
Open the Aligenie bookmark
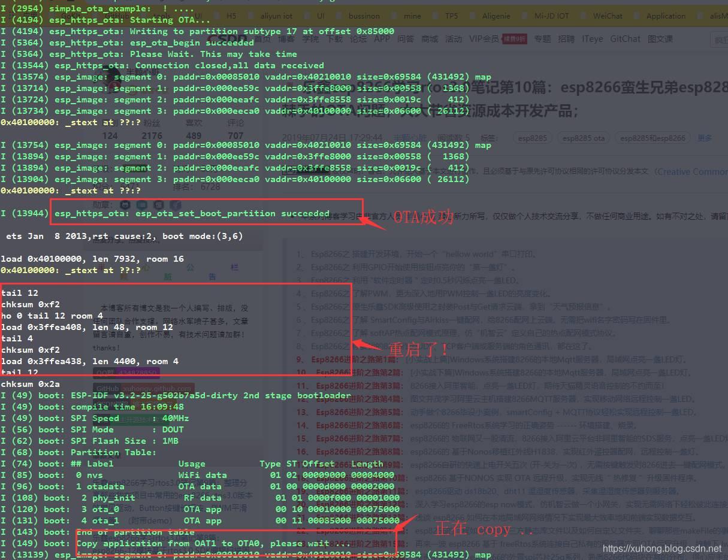click(x=496, y=16)
